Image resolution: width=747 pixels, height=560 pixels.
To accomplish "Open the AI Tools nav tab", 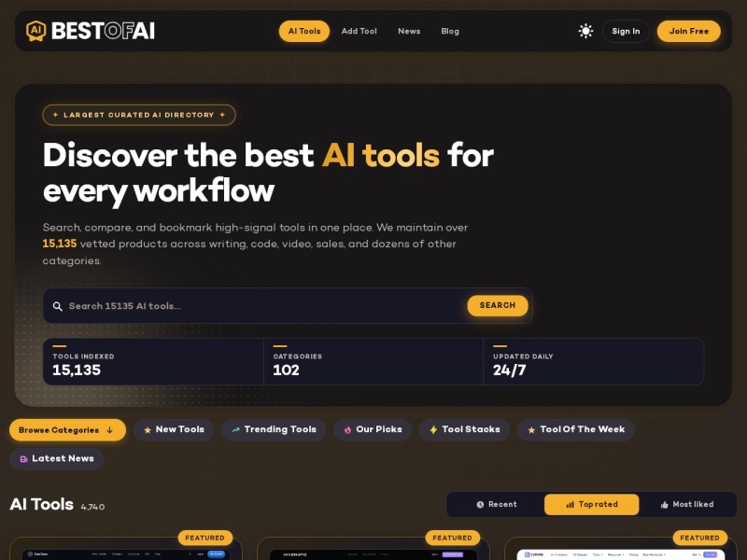I will coord(304,31).
